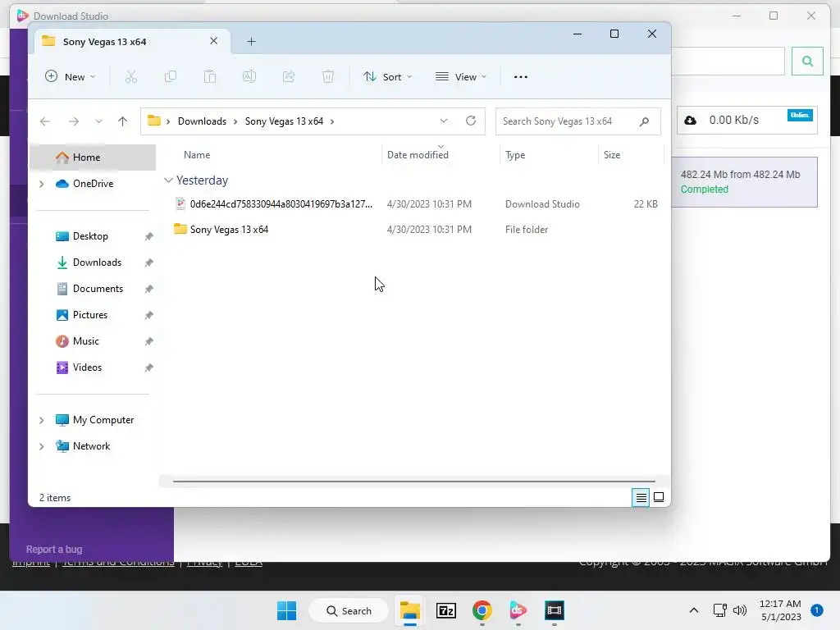Open the film strip app on taskbar

pos(555,610)
